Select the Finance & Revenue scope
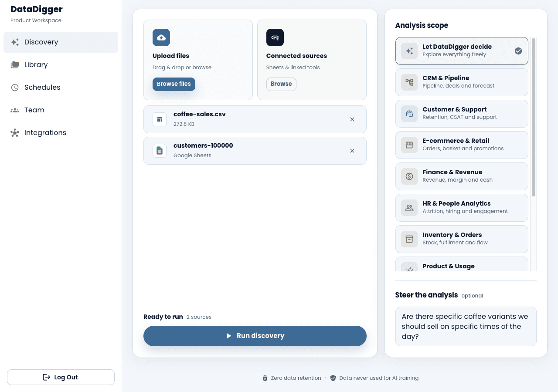The width and height of the screenshot is (558, 392). click(x=462, y=176)
